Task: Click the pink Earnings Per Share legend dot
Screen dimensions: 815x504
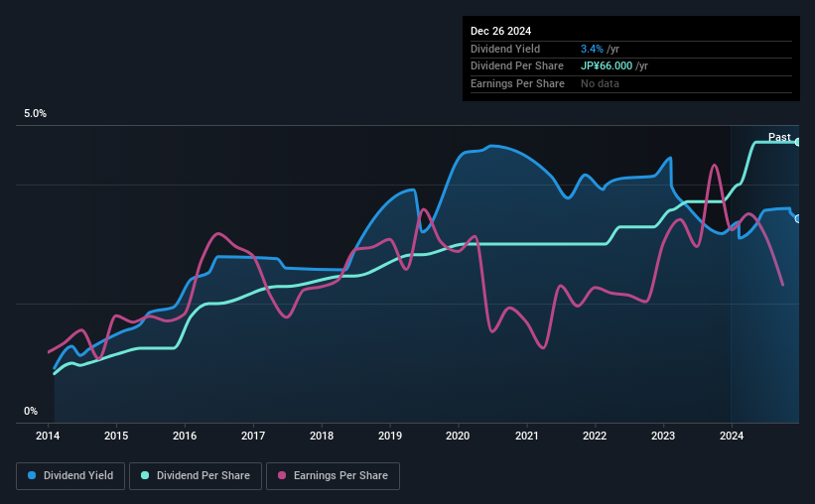Action: [282, 475]
